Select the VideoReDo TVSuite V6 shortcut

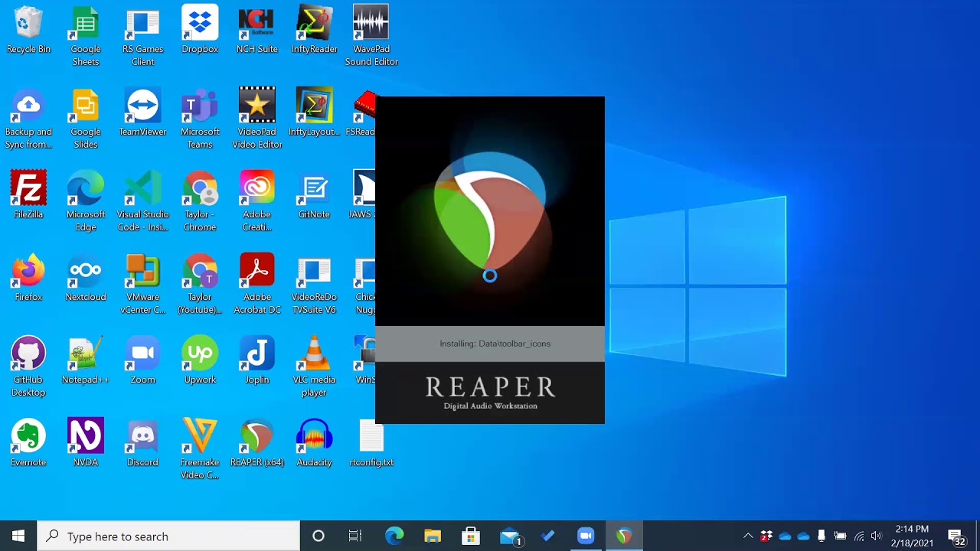click(314, 285)
